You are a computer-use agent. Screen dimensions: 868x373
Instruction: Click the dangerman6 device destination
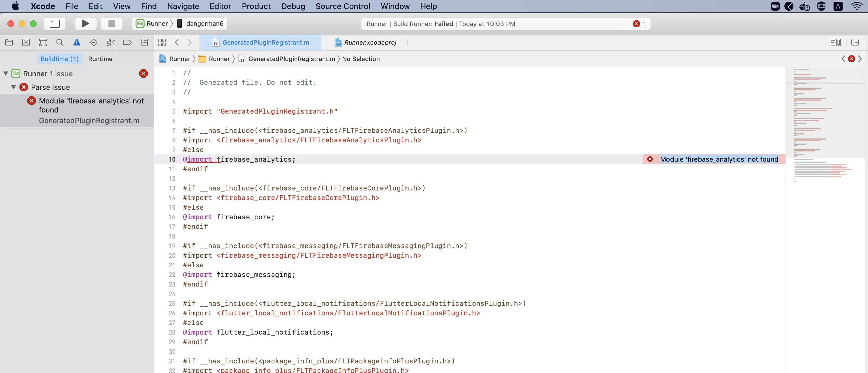coord(204,24)
